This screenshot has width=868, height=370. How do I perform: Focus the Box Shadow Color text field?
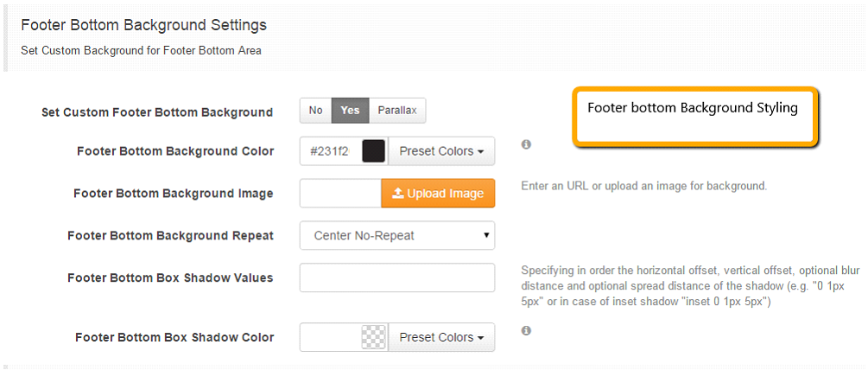tap(331, 337)
